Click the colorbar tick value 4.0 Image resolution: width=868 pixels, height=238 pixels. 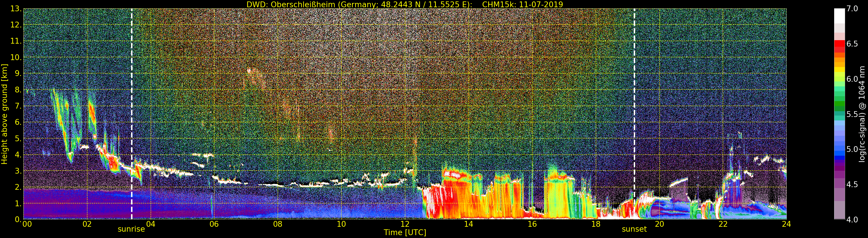tap(852, 220)
